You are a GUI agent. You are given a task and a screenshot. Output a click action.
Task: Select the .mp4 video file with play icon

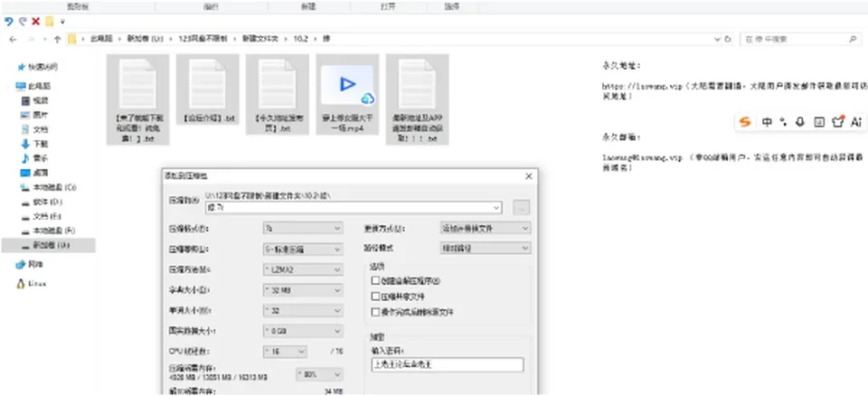point(347,94)
